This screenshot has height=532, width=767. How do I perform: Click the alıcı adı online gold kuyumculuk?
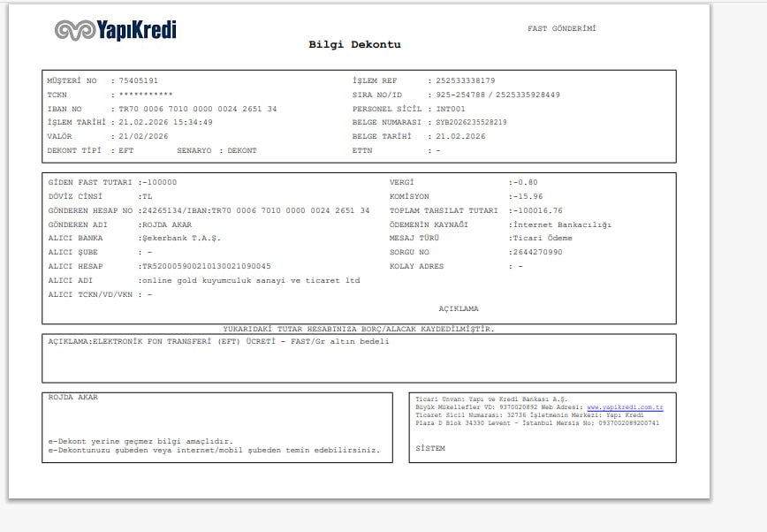tap(251, 280)
